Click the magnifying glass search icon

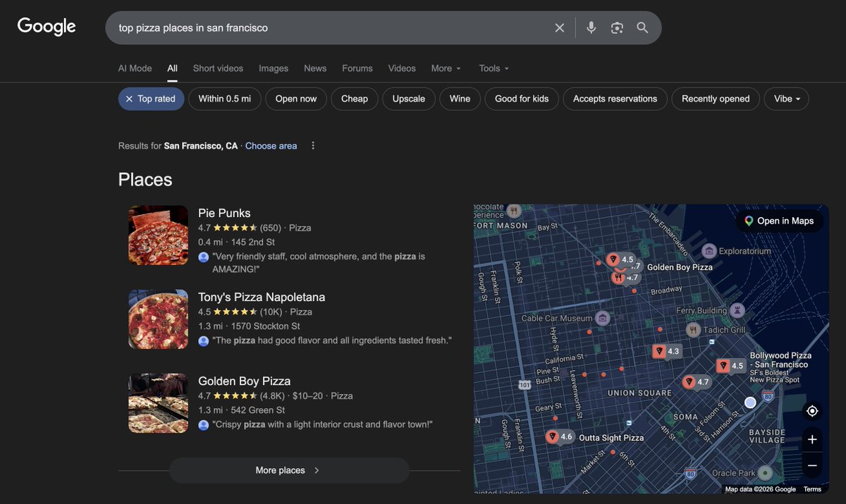(642, 27)
